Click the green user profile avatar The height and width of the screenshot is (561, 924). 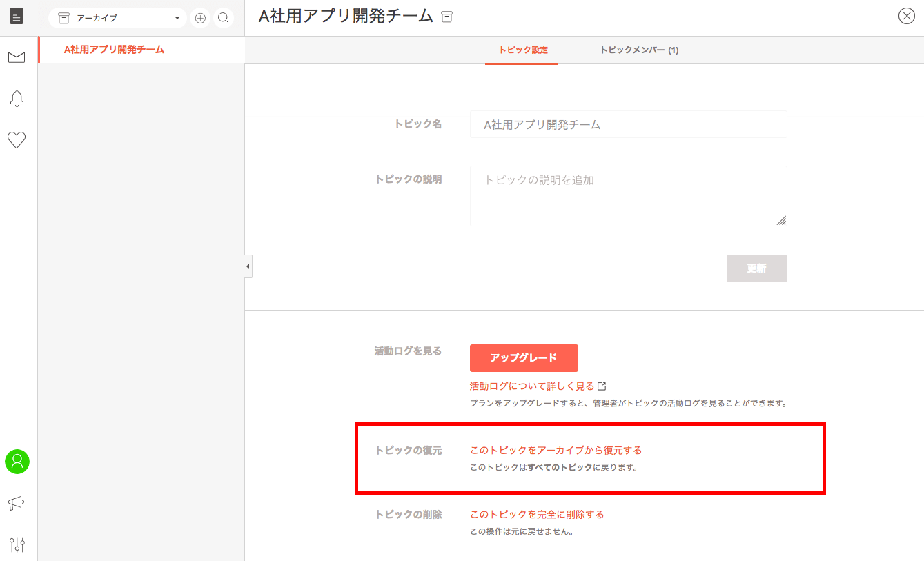tap(17, 462)
